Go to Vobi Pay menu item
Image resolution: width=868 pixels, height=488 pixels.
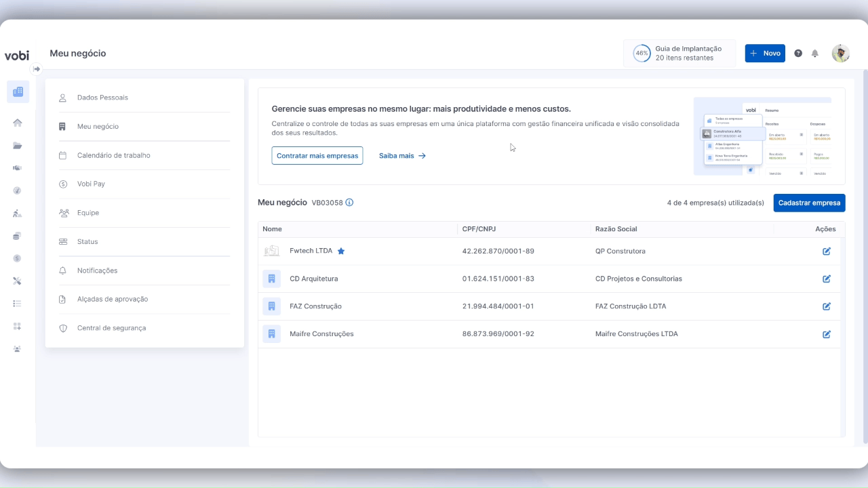pos(91,184)
